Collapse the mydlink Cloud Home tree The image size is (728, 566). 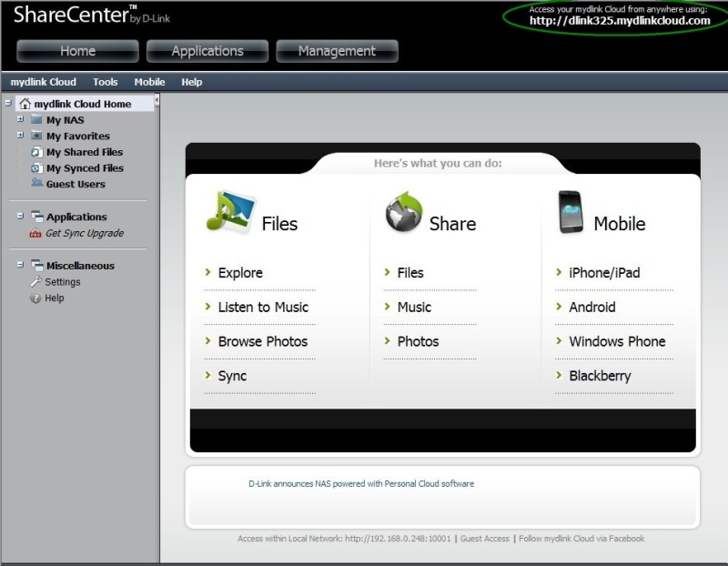click(8, 103)
